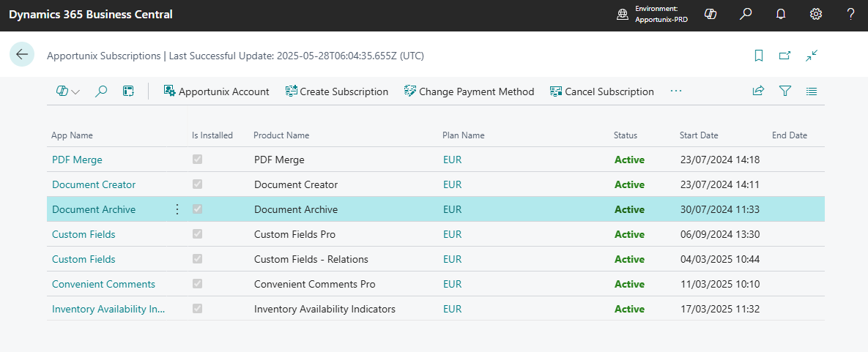Open the Document Archive app link

94,209
